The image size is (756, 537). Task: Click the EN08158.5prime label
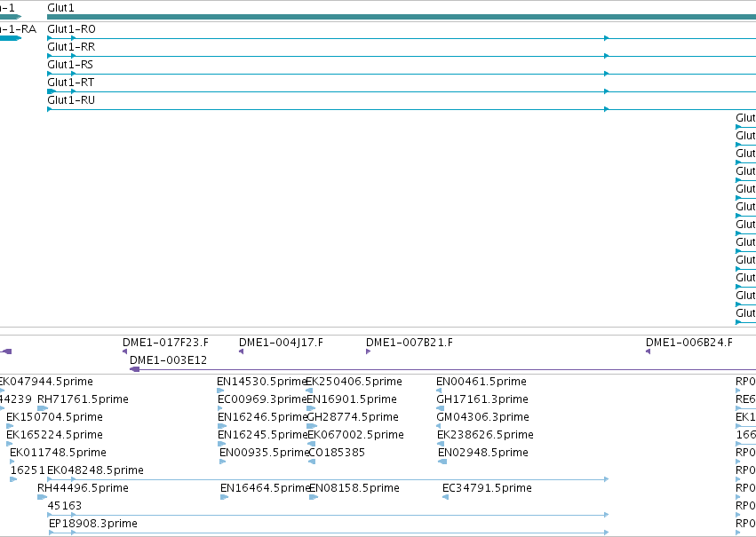[354, 489]
